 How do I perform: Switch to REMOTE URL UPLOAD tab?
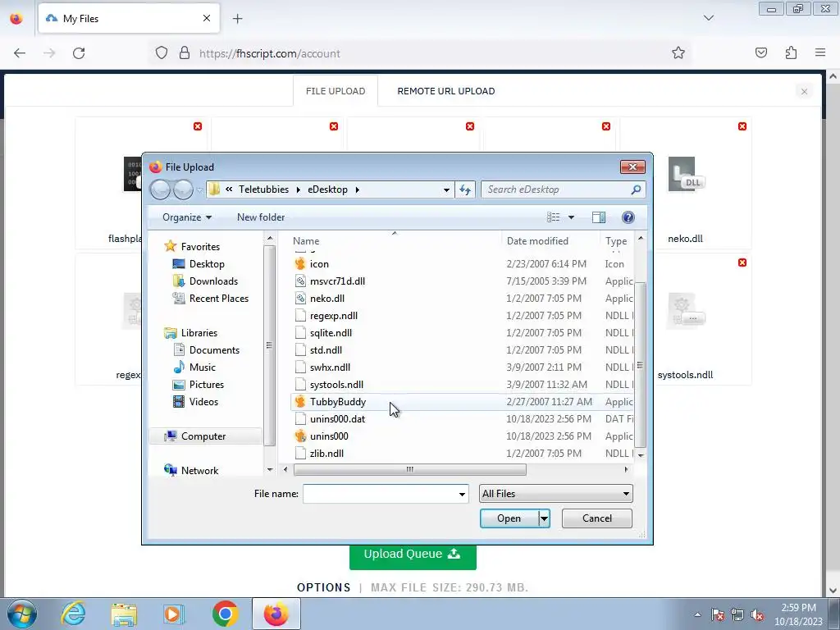click(445, 91)
